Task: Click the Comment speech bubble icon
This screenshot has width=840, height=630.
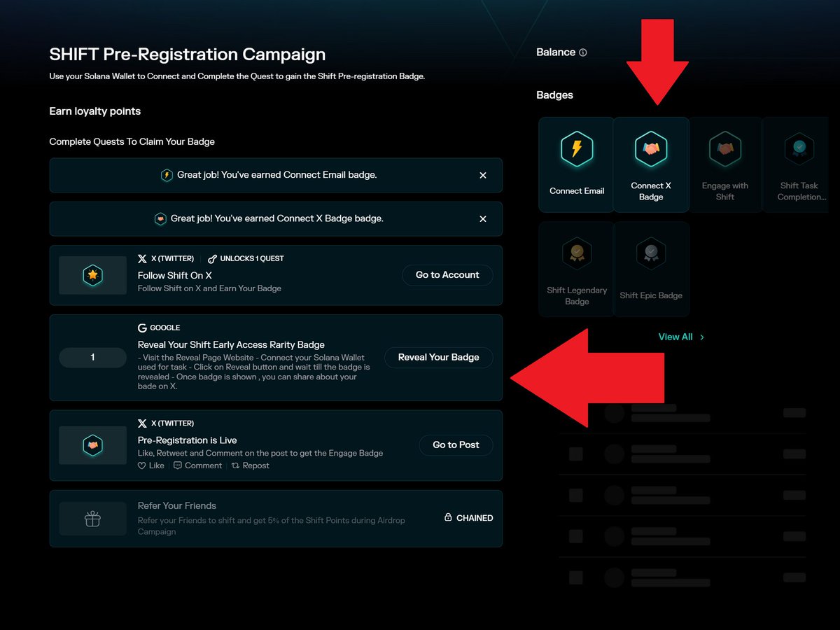Action: 178,465
